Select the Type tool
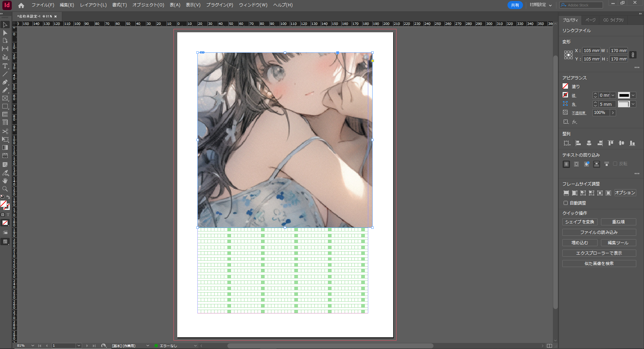 coord(5,66)
